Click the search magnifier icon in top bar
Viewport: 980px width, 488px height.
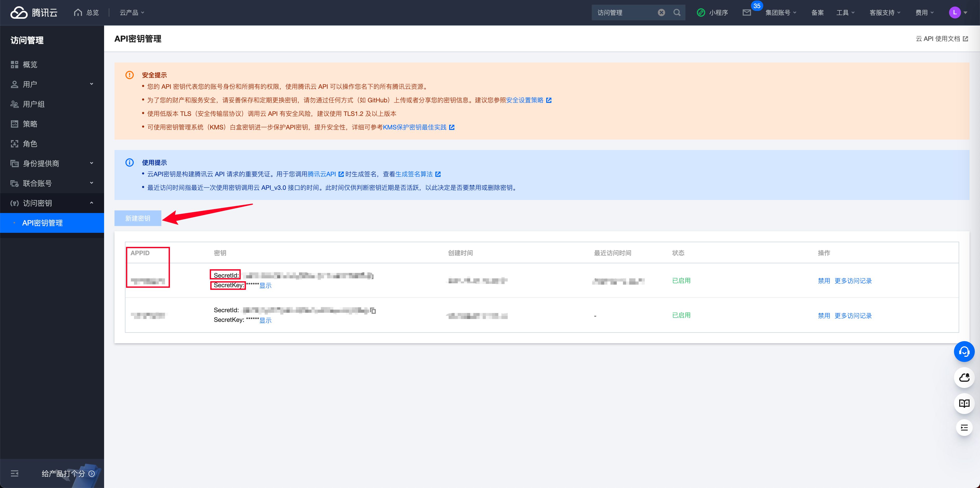point(677,12)
